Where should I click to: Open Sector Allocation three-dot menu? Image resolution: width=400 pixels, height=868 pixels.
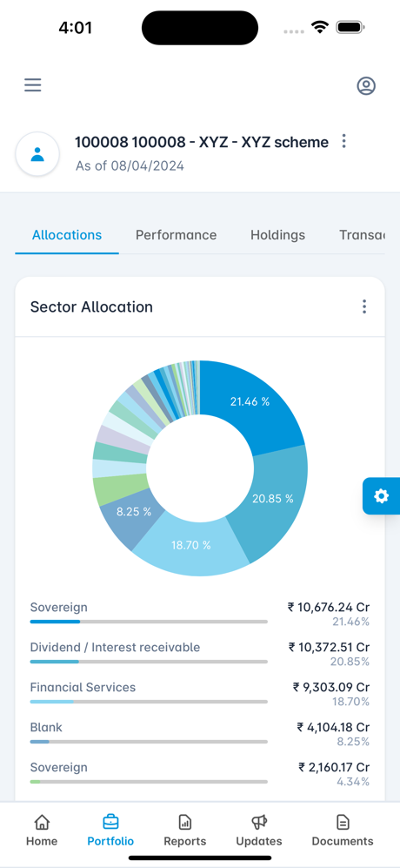[x=364, y=306]
